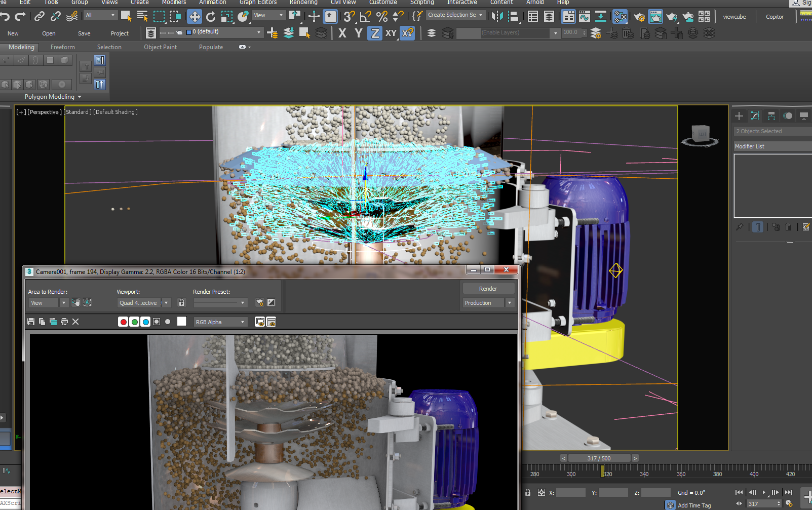The width and height of the screenshot is (812, 510).
Task: Open the RGB Alpha channel dropdown
Action: click(x=220, y=322)
